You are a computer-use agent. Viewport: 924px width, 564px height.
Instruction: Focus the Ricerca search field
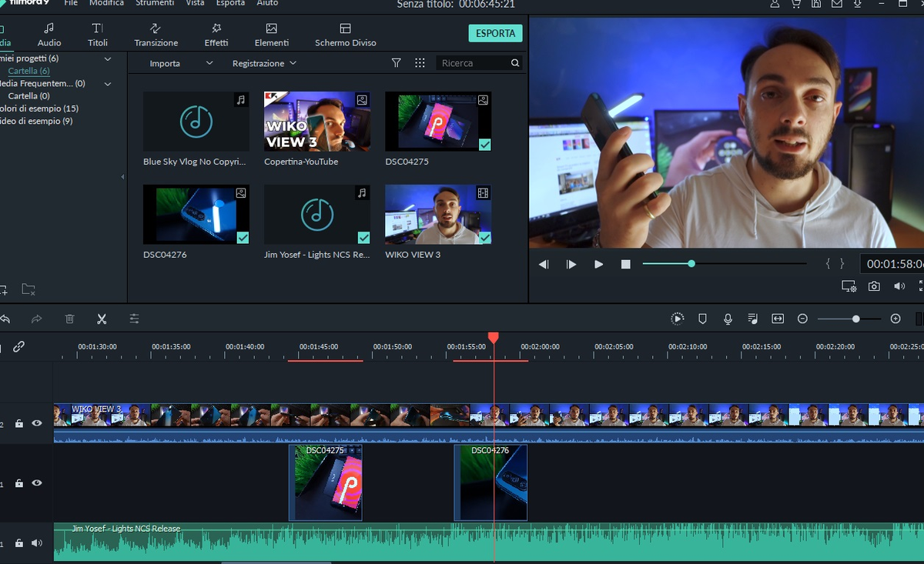click(x=473, y=63)
